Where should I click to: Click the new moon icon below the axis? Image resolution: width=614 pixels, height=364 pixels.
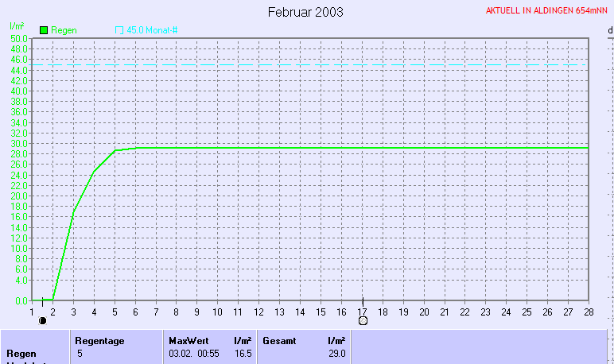click(x=42, y=320)
